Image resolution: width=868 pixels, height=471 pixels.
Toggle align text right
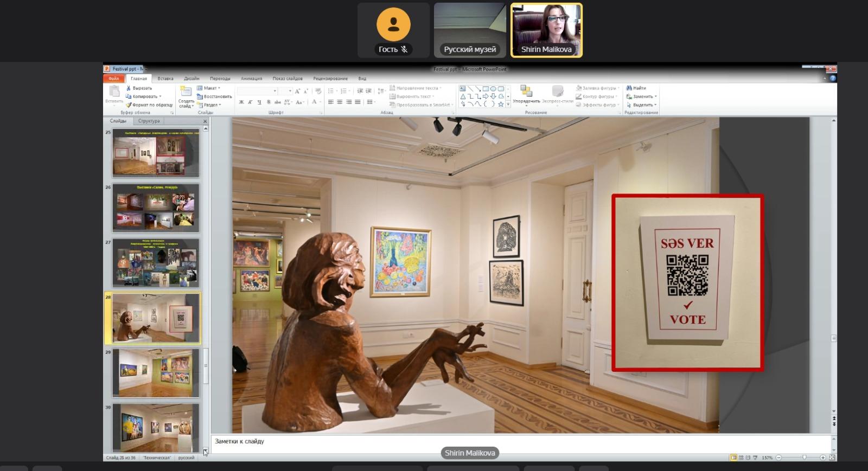coord(349,102)
